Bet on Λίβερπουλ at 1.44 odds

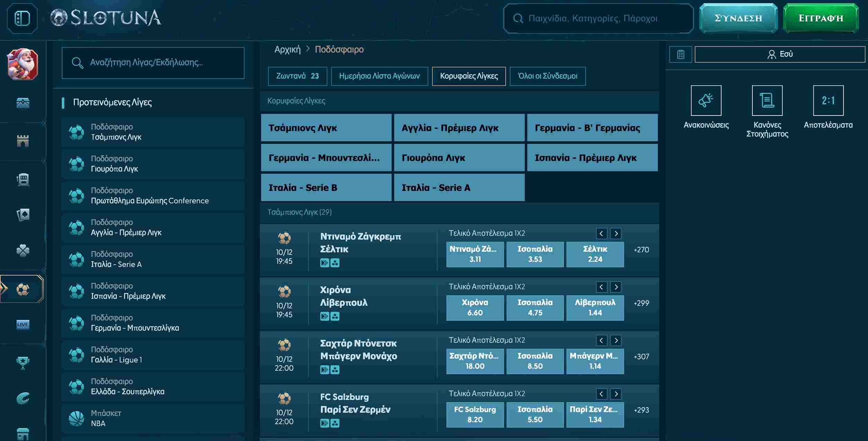point(595,308)
